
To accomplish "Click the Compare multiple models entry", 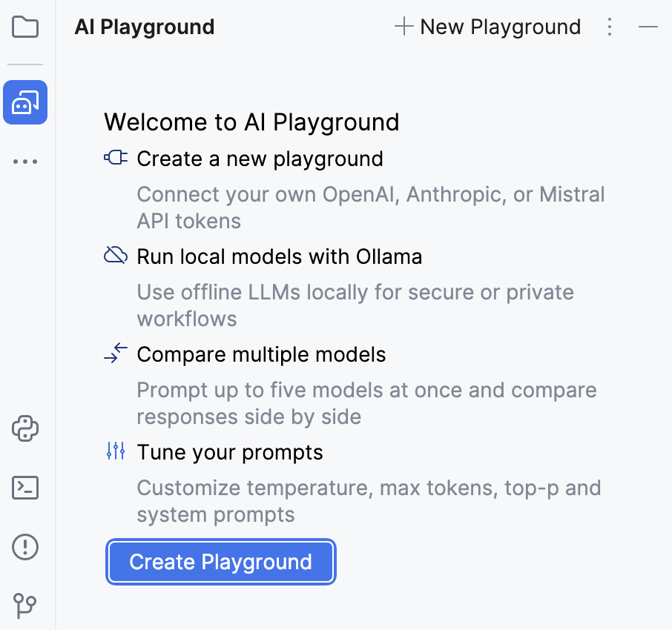I will click(x=261, y=354).
